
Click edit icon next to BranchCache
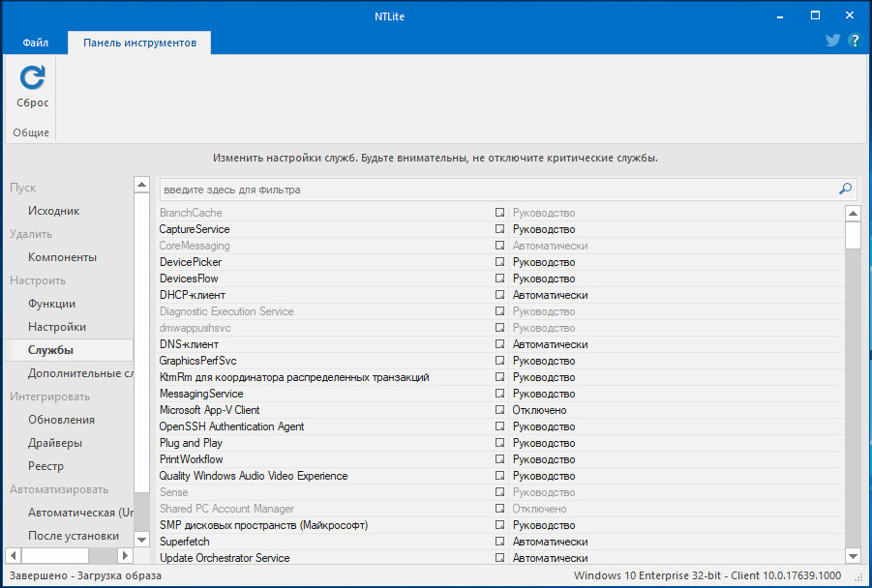tap(499, 213)
